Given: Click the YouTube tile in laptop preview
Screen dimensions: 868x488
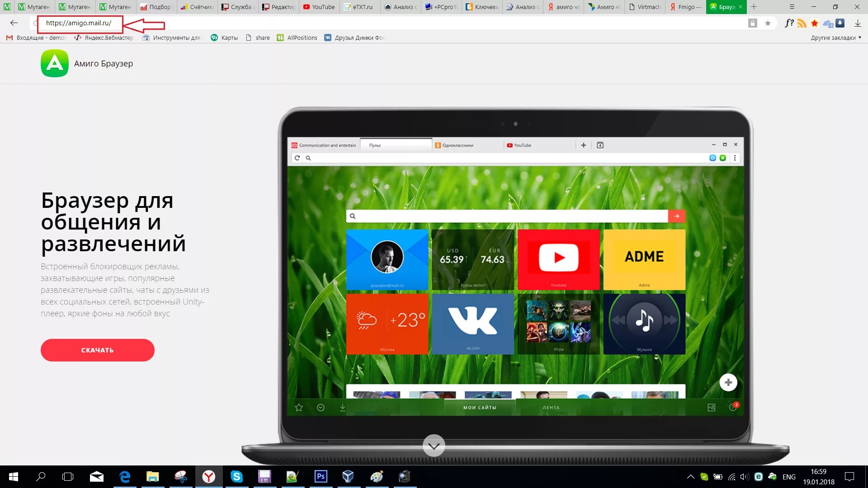Looking at the screenshot, I should [x=559, y=259].
